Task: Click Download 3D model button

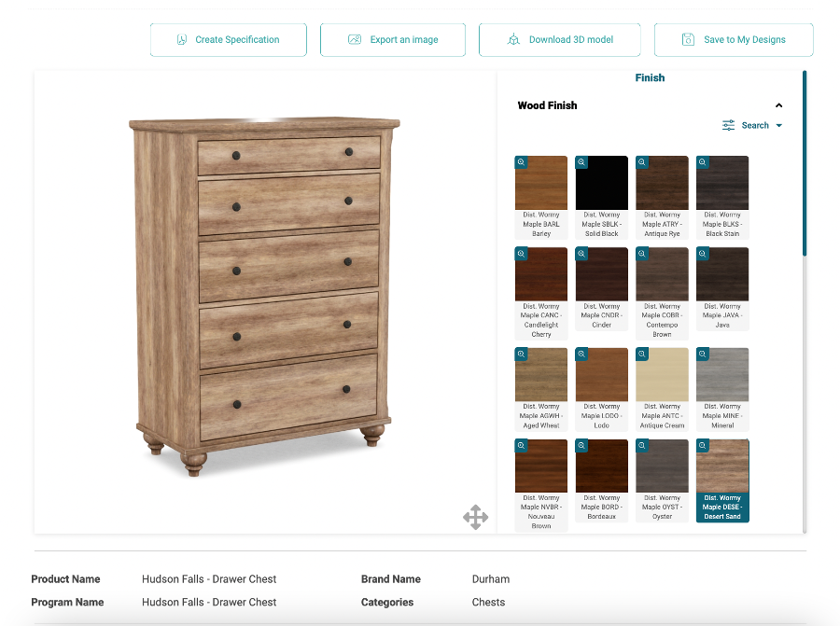Action: point(560,39)
